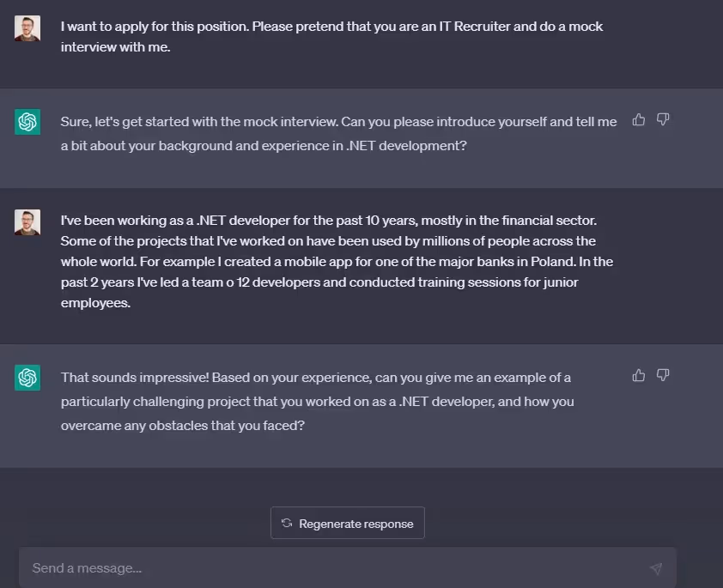The height and width of the screenshot is (588, 723).
Task: Give thumbs down to the first ChatGPT response
Action: pyautogui.click(x=663, y=121)
